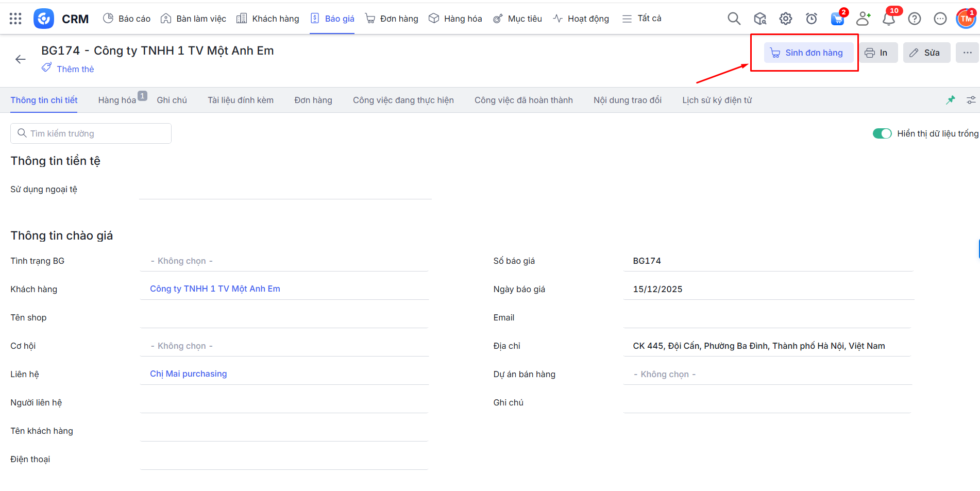
Task: Open the Tất cả menu
Action: pos(642,19)
